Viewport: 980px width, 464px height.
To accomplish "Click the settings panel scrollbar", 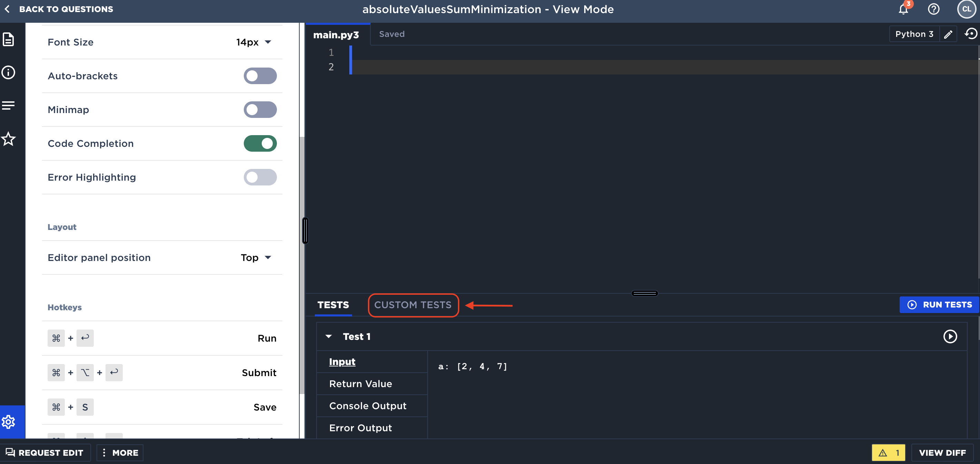I will click(302, 265).
